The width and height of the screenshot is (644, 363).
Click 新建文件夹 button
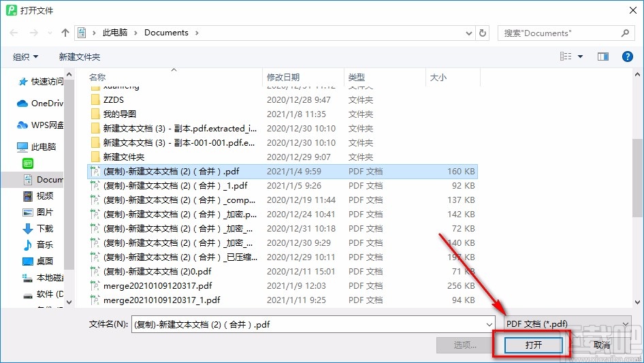click(79, 57)
